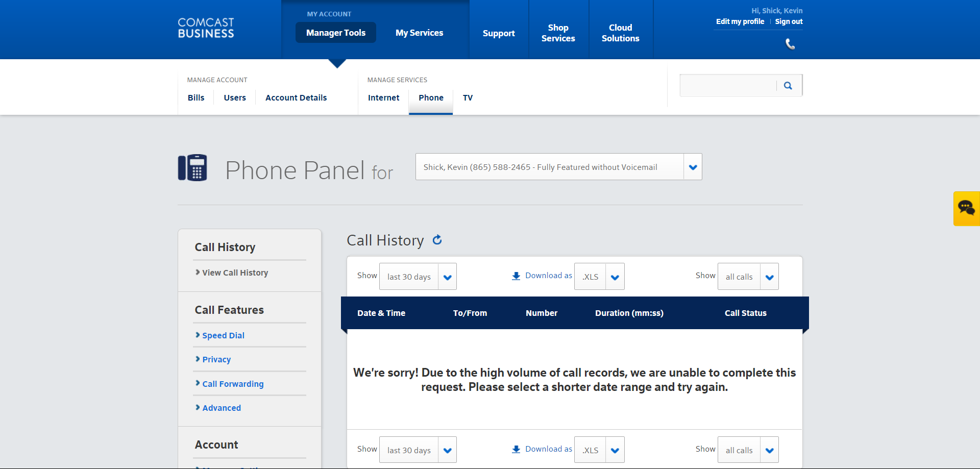Open Privacy call feature
Screen dimensions: 980x469
click(216, 359)
